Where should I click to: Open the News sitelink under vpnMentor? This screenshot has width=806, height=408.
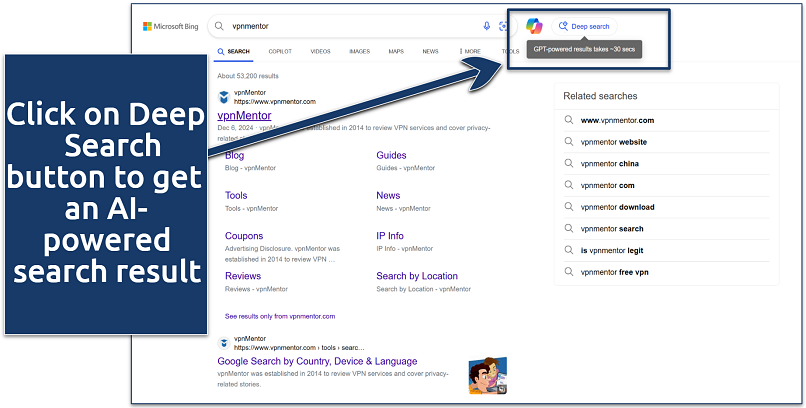tap(388, 195)
